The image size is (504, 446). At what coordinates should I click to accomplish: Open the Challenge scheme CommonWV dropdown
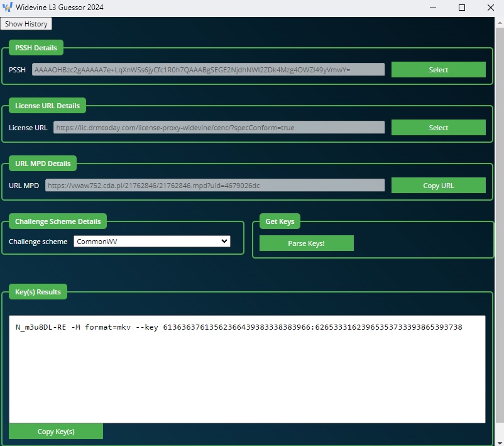(x=151, y=242)
